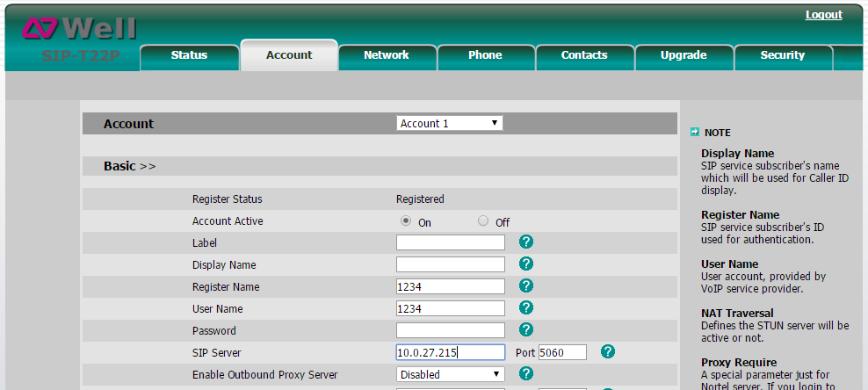Screen dimensions: 868x390
Task: Open the Account 1 selection dropdown
Action: (x=449, y=123)
